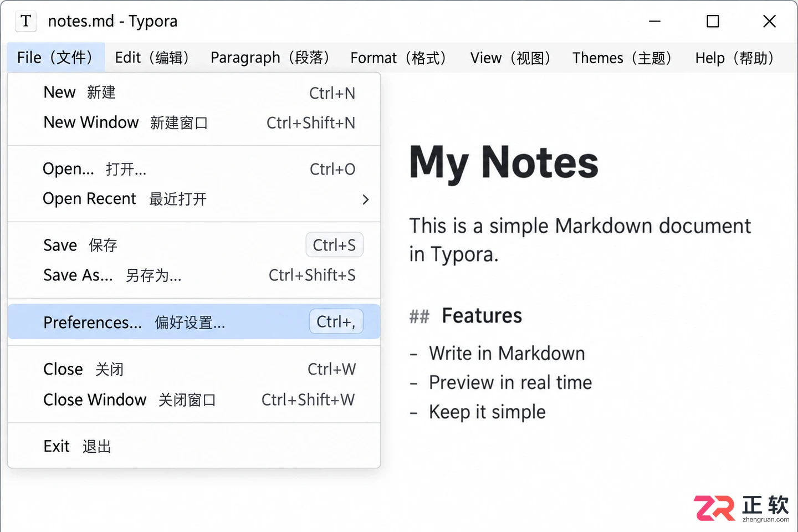Choose New 新建 from File menu
Image resolution: width=798 pixels, height=532 pixels.
[194, 93]
